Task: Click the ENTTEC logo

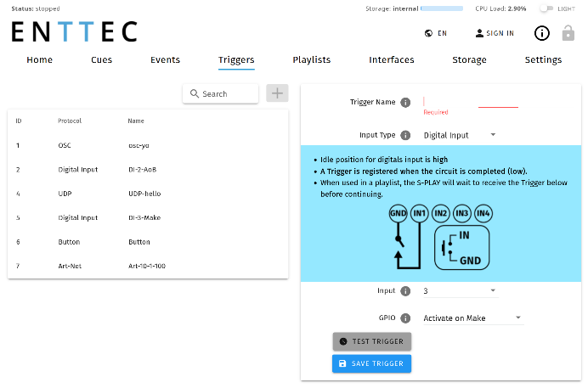Action: 74,31
